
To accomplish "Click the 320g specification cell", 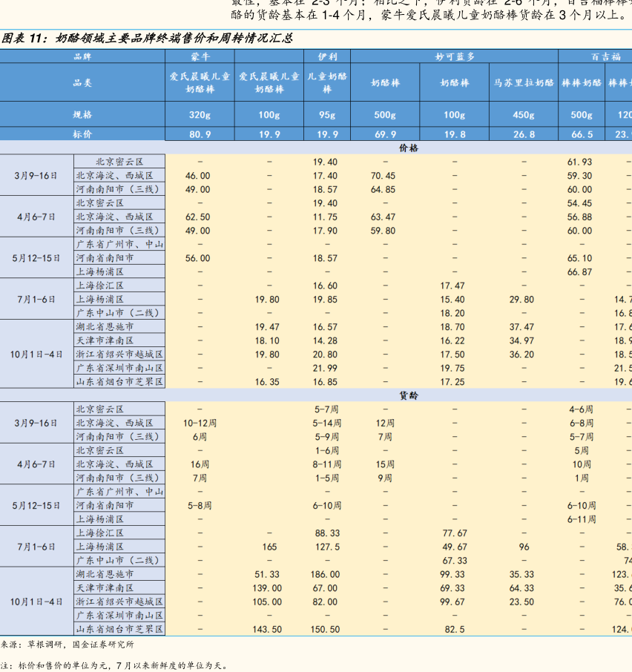I will pyautogui.click(x=200, y=114).
